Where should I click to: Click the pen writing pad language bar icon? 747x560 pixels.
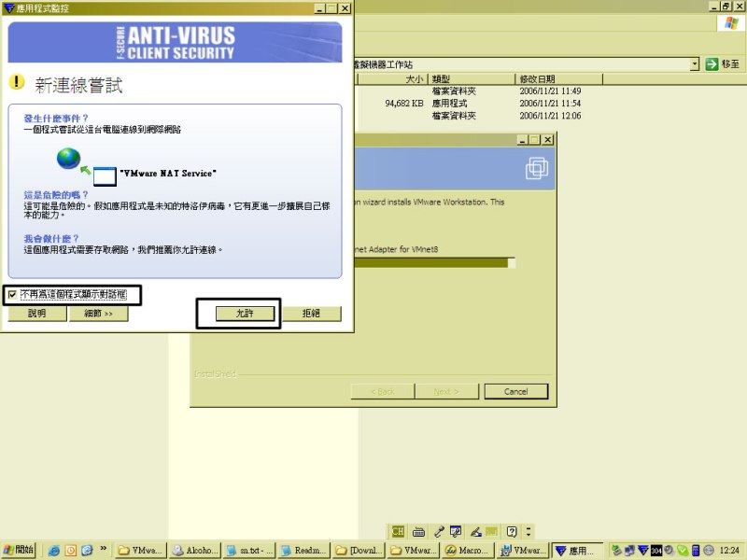475,531
